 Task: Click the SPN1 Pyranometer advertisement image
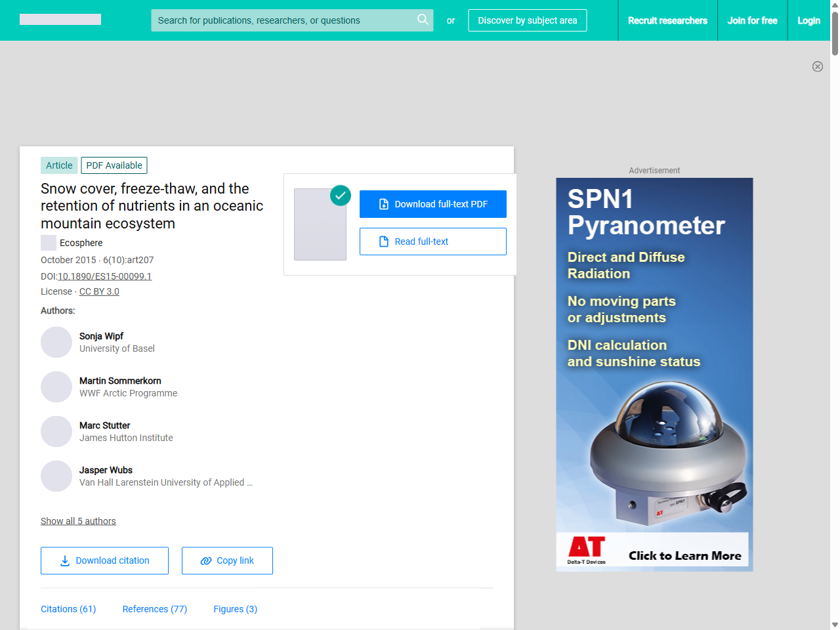(x=654, y=375)
